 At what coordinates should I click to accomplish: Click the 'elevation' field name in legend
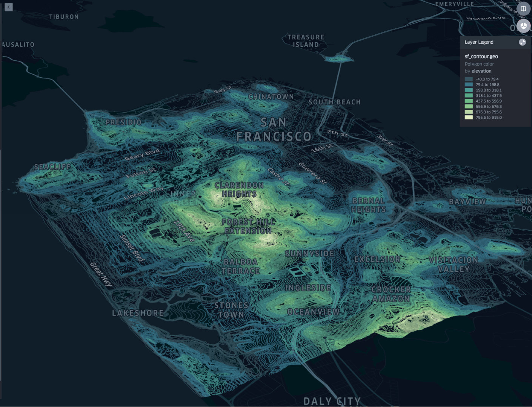click(481, 71)
